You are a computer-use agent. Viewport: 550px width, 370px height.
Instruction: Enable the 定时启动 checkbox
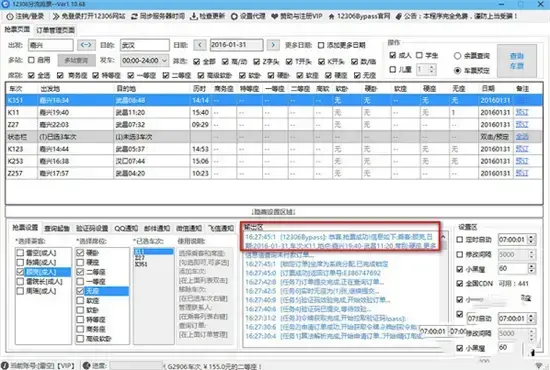460,240
